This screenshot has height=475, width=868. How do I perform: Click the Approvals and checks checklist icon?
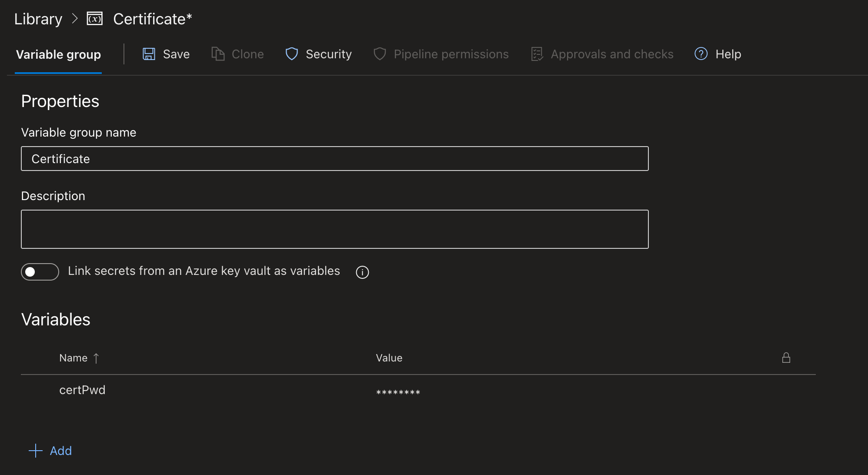pyautogui.click(x=537, y=54)
